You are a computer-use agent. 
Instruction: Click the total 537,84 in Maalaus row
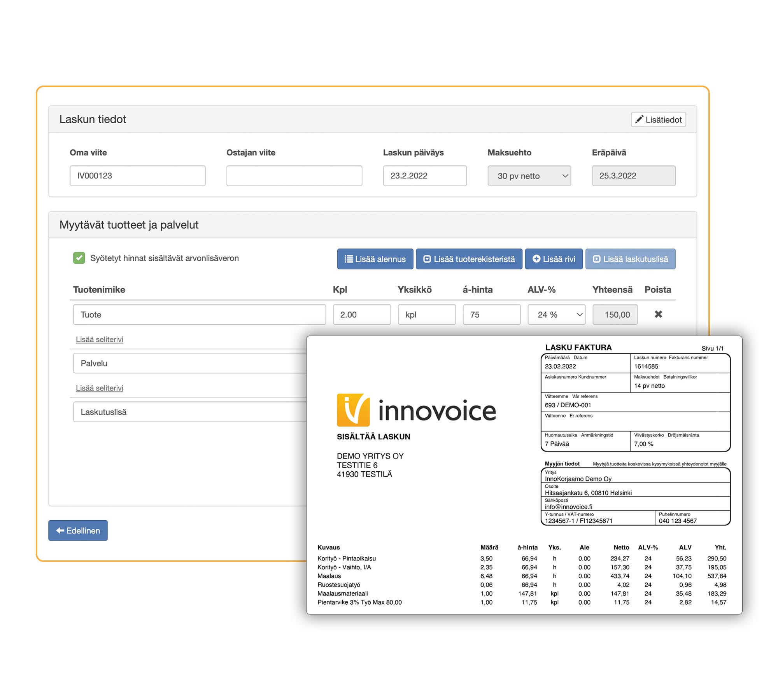[x=717, y=576]
